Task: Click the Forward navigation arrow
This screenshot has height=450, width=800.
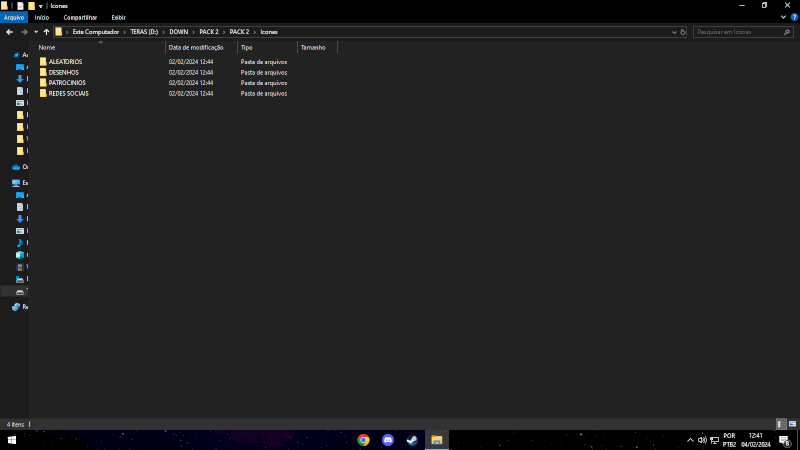Action: (x=23, y=32)
